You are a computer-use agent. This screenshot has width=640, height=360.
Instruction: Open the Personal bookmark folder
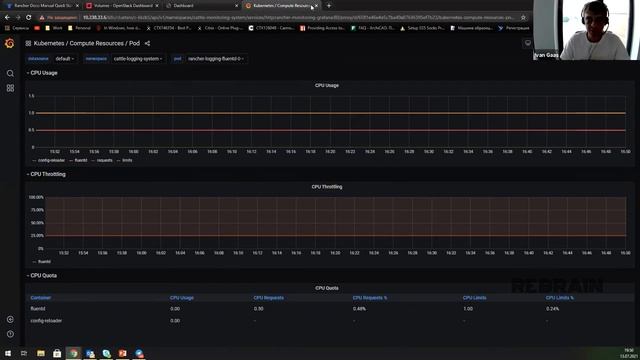pos(79,28)
